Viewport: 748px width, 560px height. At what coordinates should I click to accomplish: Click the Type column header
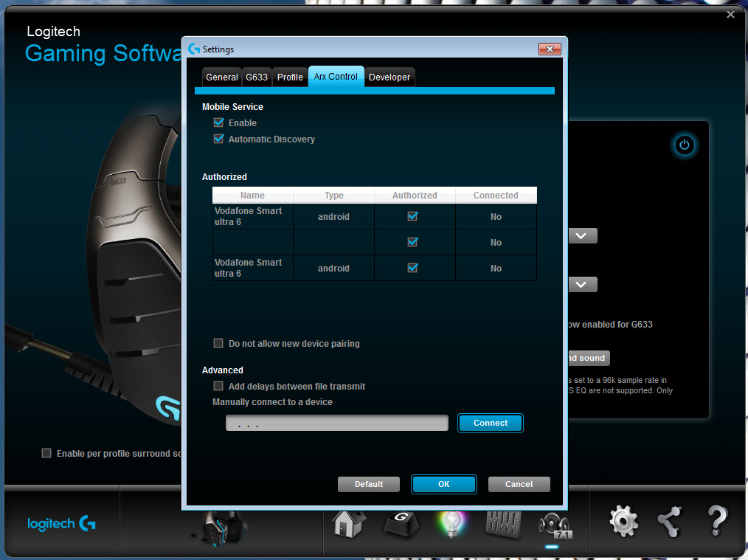point(334,195)
